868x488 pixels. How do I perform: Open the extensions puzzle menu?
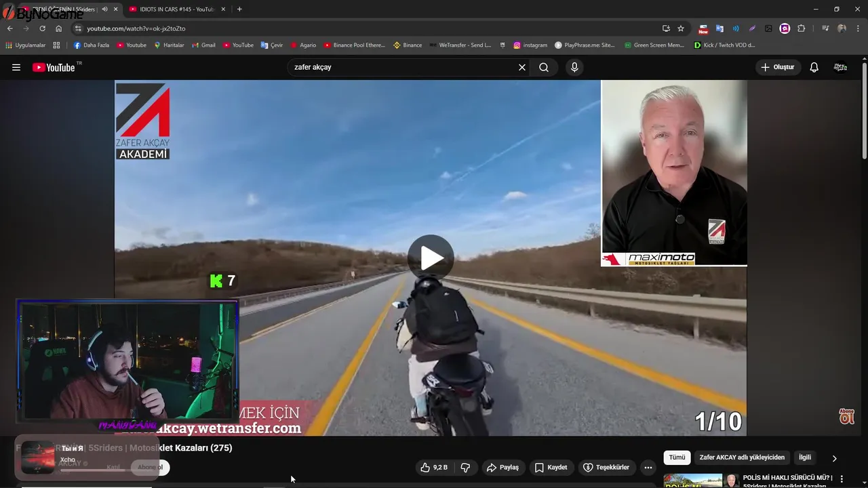point(802,28)
